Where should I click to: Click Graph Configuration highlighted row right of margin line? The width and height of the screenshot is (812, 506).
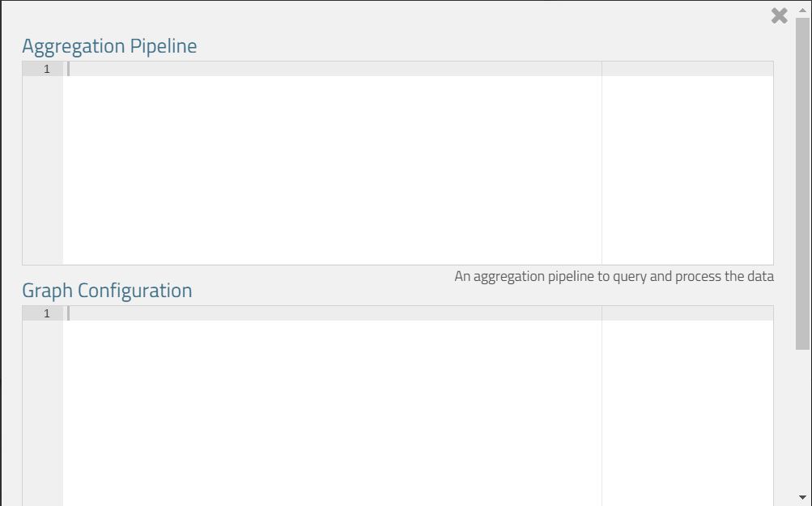pyautogui.click(x=687, y=314)
